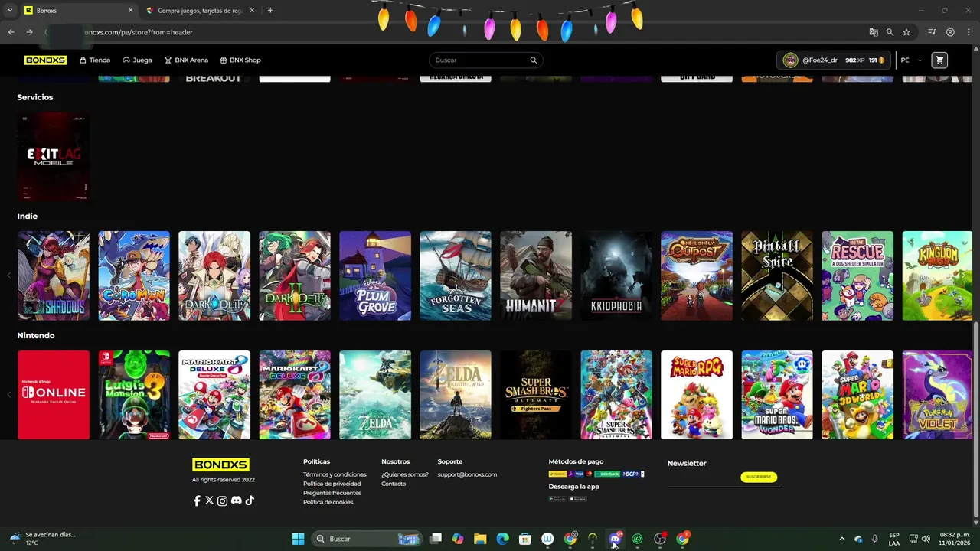Click the page vertical scrollbar thumb

pos(975,419)
